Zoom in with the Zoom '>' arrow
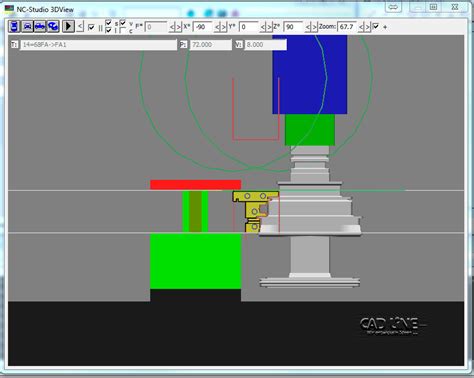Viewport: 474px width, 378px height. pyautogui.click(x=368, y=27)
